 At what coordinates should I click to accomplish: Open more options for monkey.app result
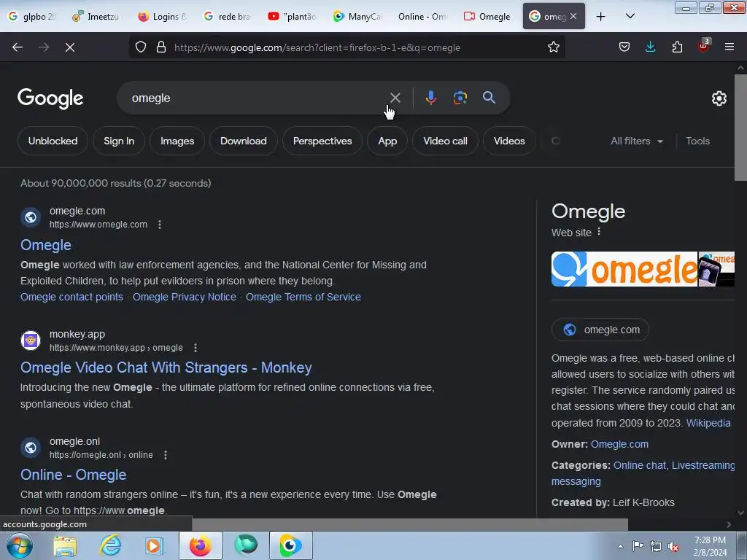pyautogui.click(x=196, y=348)
